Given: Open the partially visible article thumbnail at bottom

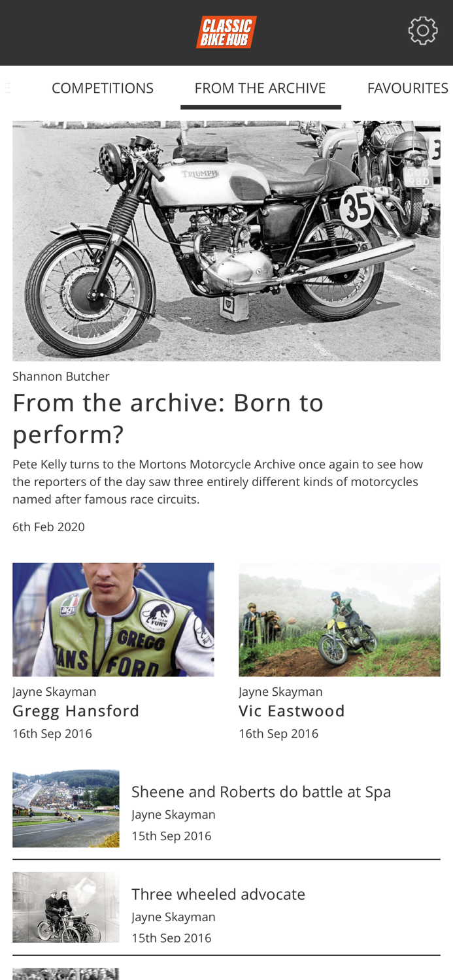Looking at the screenshot, I should 66,974.
